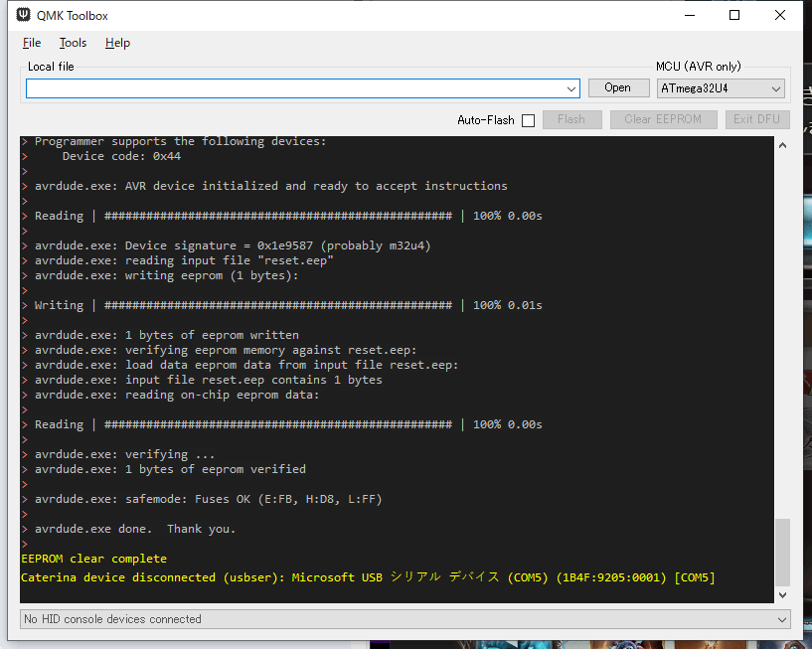
Task: Click the 'Programmer supports the following devices' line
Action: [x=180, y=141]
